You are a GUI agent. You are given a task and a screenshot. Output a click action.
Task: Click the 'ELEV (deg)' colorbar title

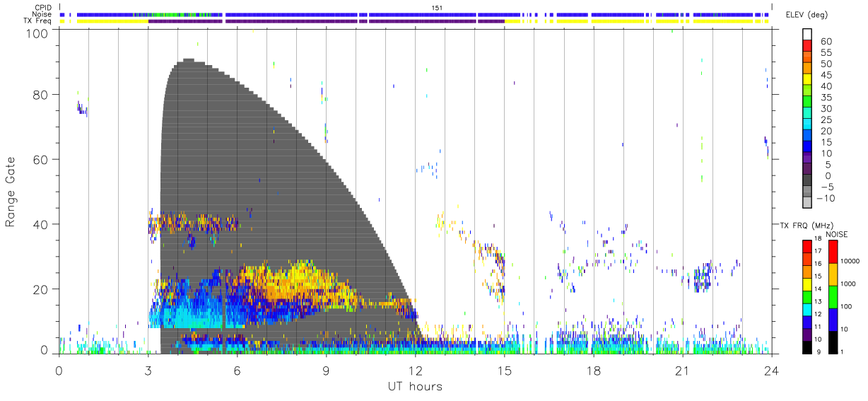pos(807,15)
